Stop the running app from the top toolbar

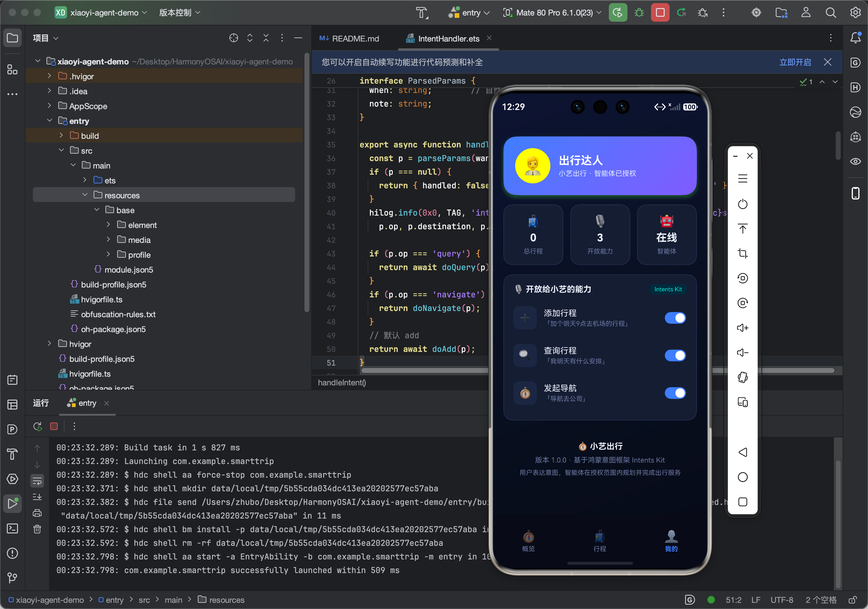(660, 12)
